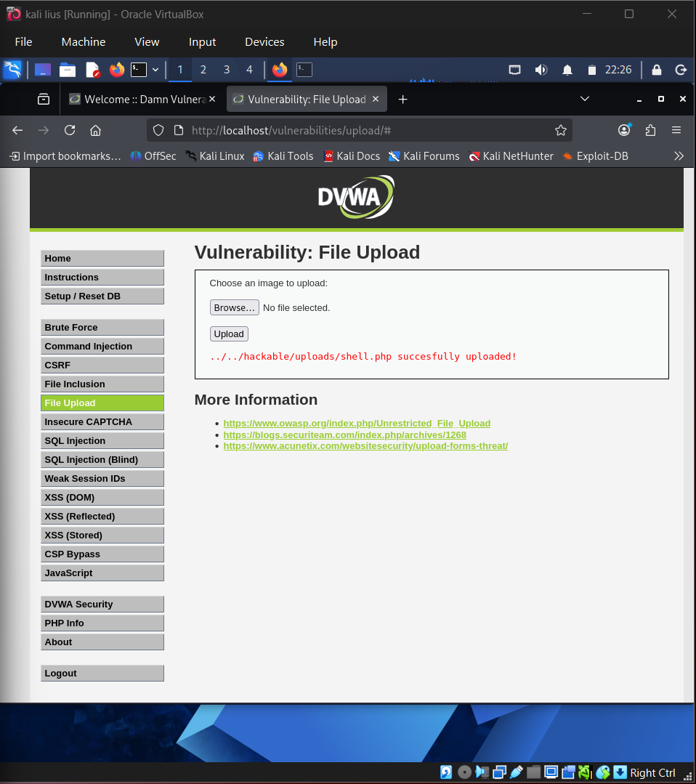Image resolution: width=696 pixels, height=784 pixels.
Task: Open Firefox hamburger application menu
Action: pos(676,131)
